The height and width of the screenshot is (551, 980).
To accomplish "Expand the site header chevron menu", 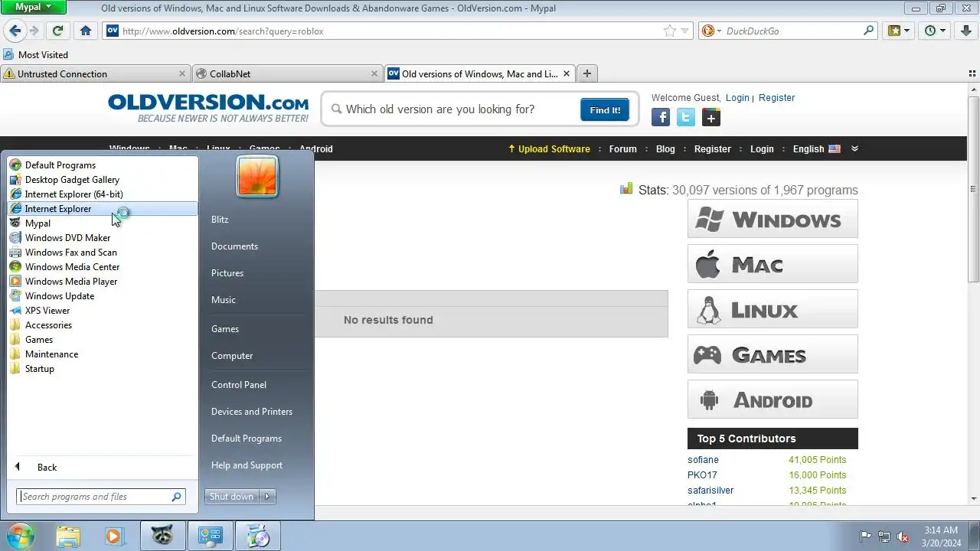I will pos(854,148).
